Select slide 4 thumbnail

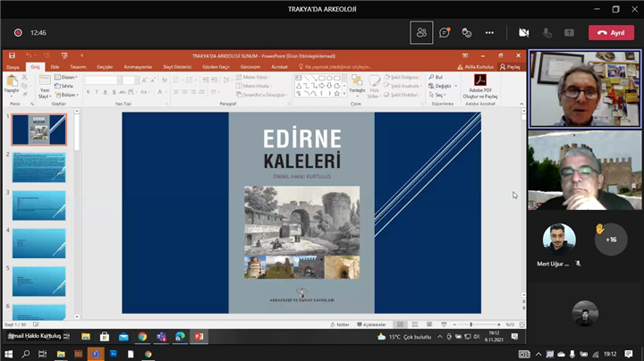coord(39,244)
